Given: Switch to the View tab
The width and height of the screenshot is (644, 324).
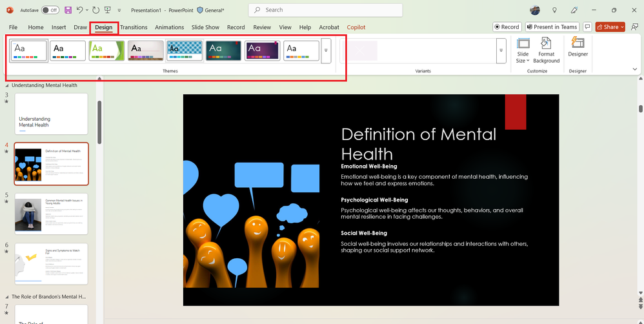Looking at the screenshot, I should (x=285, y=27).
